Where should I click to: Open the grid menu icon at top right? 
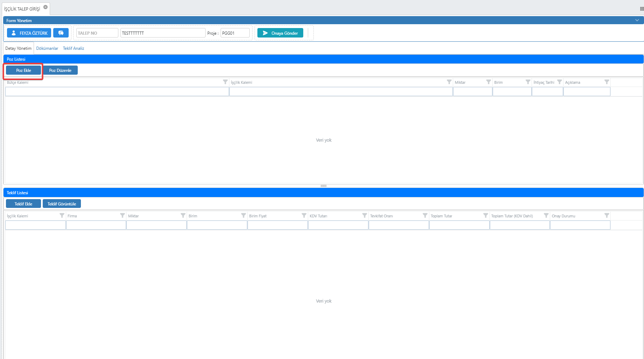tap(642, 9)
